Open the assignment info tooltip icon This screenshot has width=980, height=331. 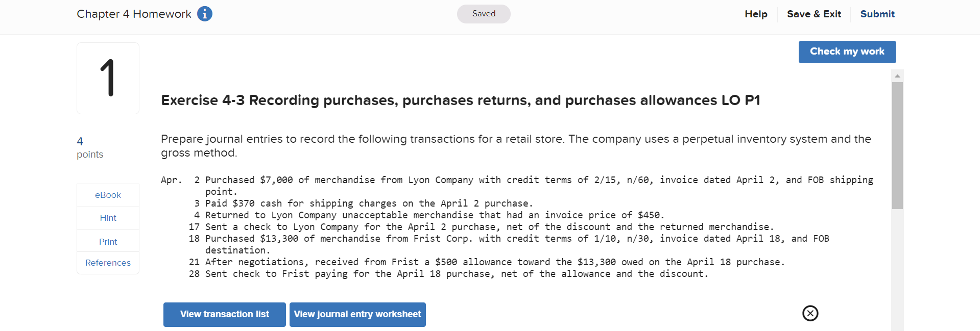pyautogui.click(x=204, y=14)
